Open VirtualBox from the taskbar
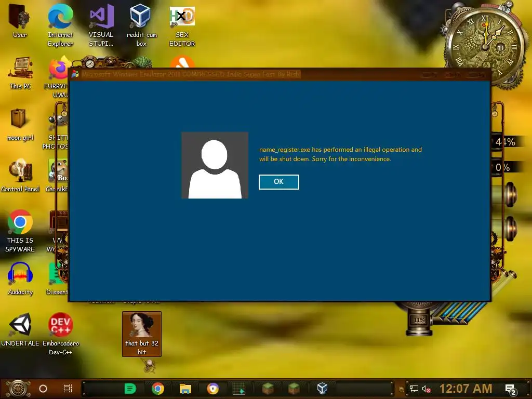Image resolution: width=532 pixels, height=399 pixels. (322, 389)
